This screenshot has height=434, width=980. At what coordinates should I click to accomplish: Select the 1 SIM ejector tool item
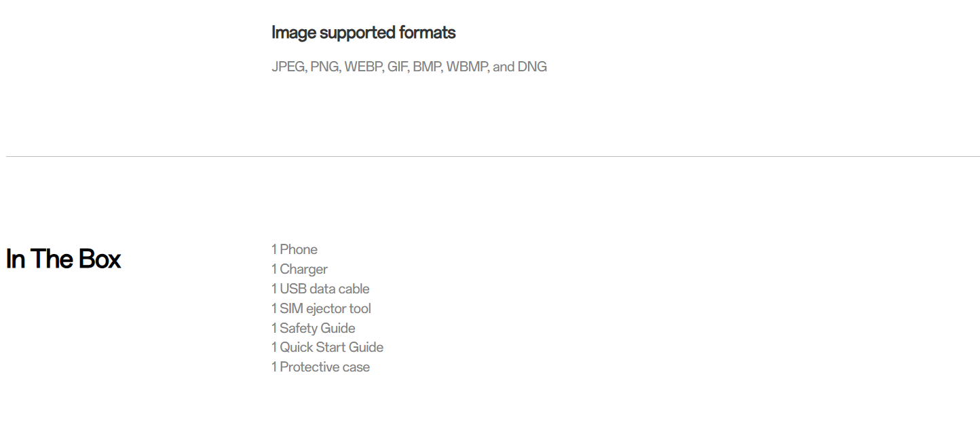(x=321, y=308)
